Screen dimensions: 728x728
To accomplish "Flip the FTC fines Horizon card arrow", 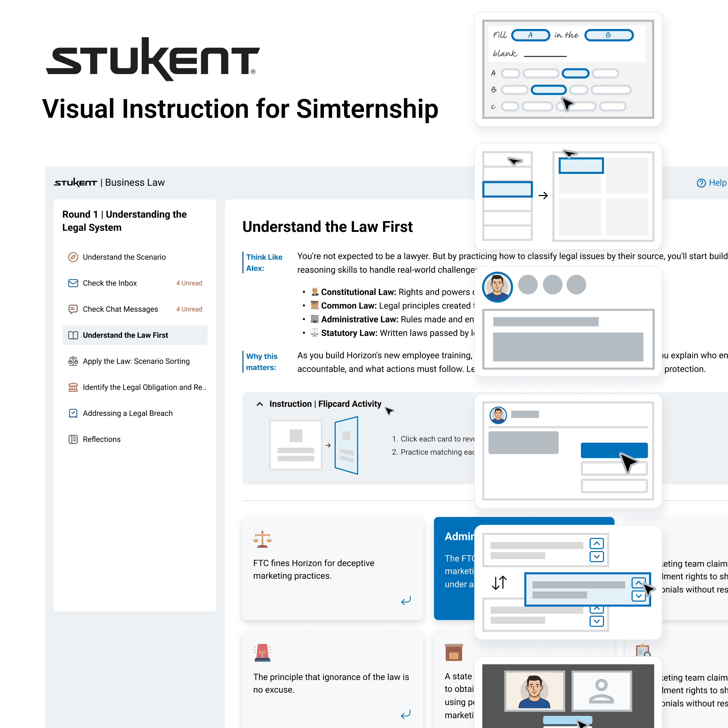I will coord(406,601).
